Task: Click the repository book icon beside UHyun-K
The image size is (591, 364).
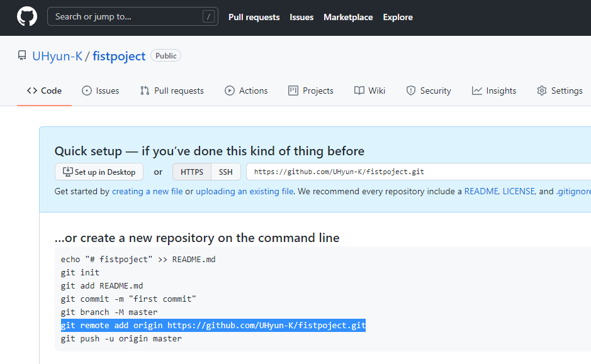Action: [x=22, y=56]
